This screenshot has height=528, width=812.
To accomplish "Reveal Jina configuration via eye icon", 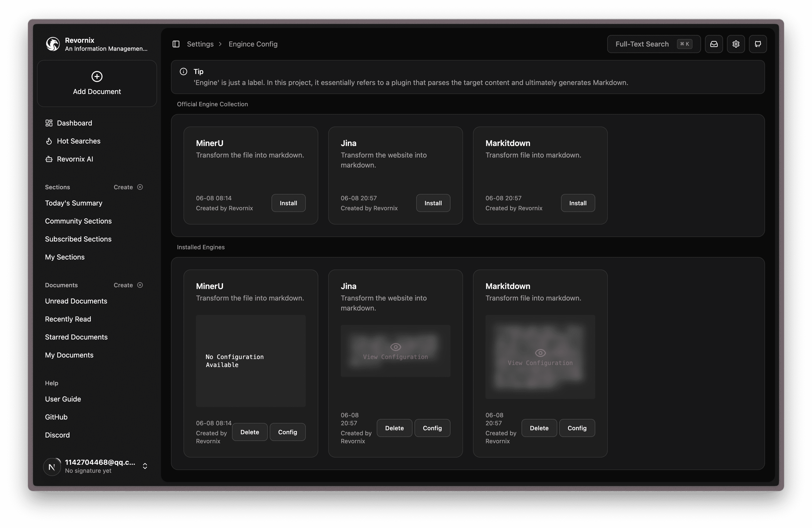I will pyautogui.click(x=395, y=347).
